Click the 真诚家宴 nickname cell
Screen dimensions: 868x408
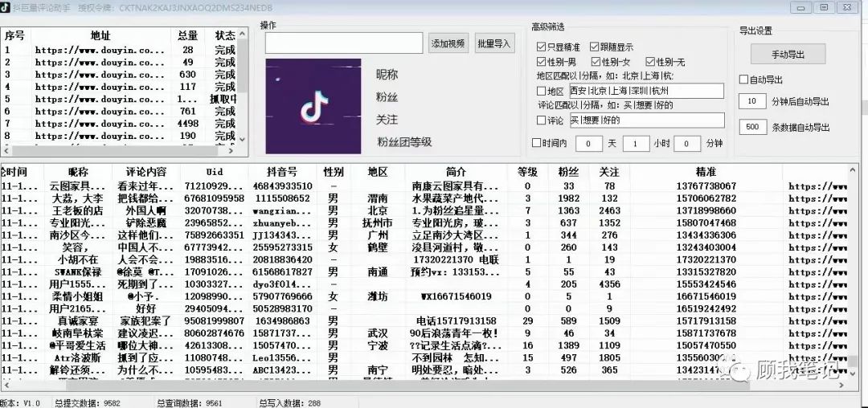(x=78, y=320)
